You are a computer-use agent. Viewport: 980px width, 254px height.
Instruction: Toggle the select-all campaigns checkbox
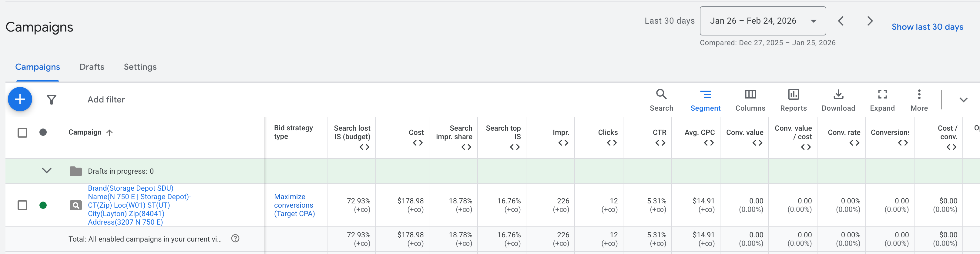point(22,132)
